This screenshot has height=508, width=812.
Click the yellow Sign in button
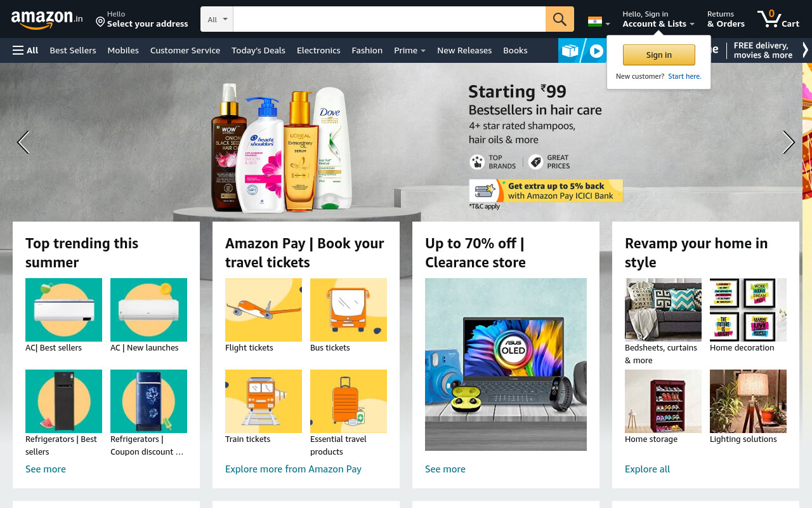(x=659, y=55)
